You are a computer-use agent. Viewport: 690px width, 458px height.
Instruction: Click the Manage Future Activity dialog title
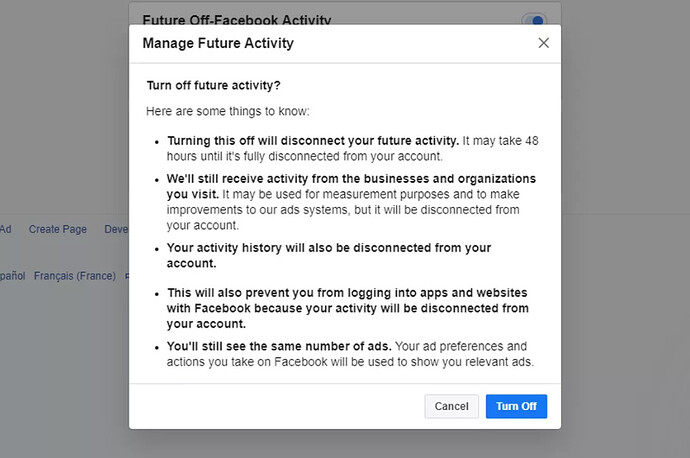(x=218, y=44)
